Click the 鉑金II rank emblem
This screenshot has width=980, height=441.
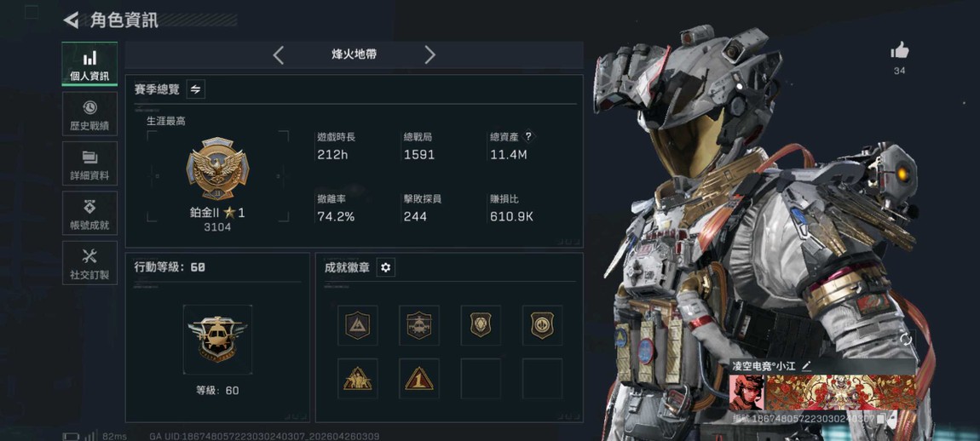(217, 169)
